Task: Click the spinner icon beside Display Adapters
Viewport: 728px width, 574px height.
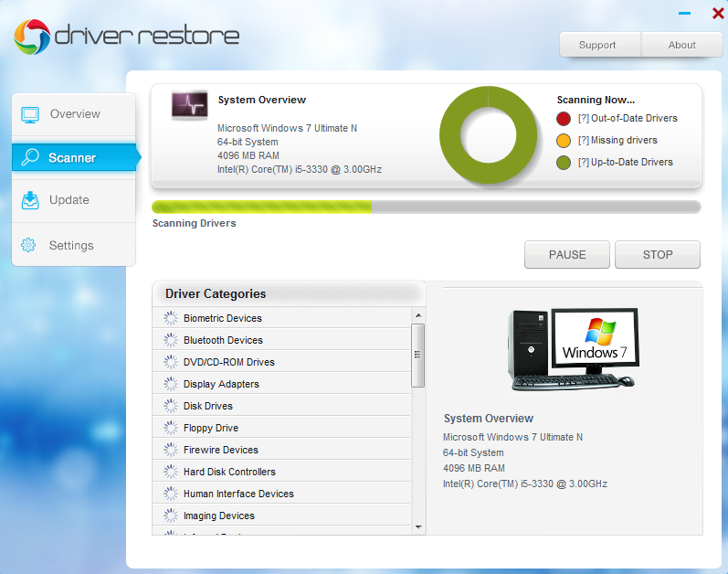Action: click(171, 384)
